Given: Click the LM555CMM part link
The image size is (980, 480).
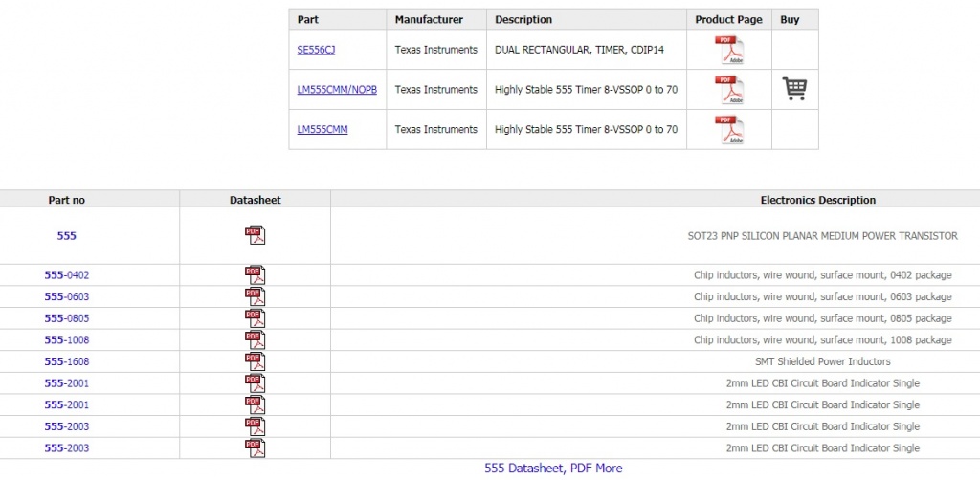Looking at the screenshot, I should (x=323, y=130).
